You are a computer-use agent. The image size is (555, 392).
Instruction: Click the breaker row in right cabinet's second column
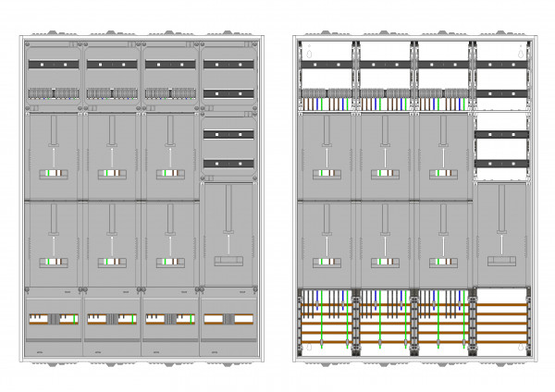click(x=385, y=93)
